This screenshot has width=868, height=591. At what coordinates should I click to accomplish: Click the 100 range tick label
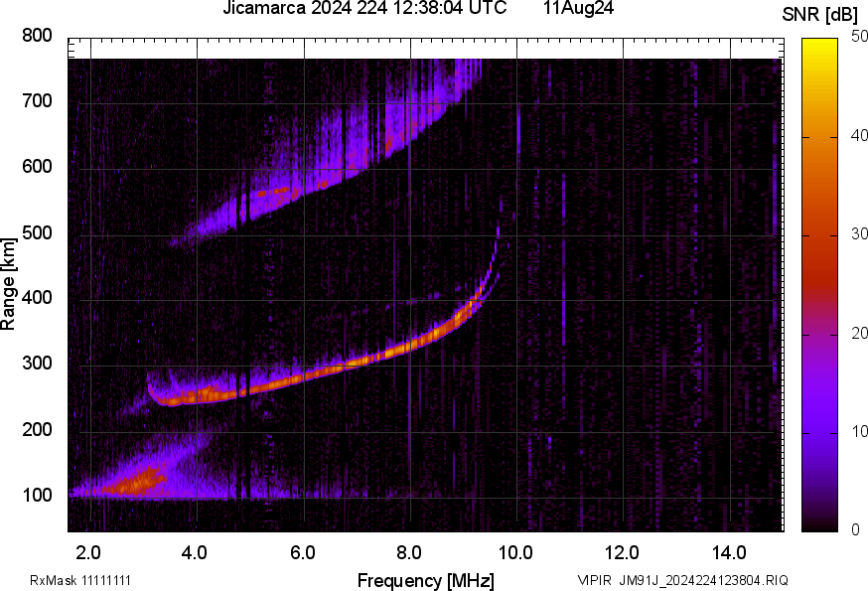click(x=37, y=495)
